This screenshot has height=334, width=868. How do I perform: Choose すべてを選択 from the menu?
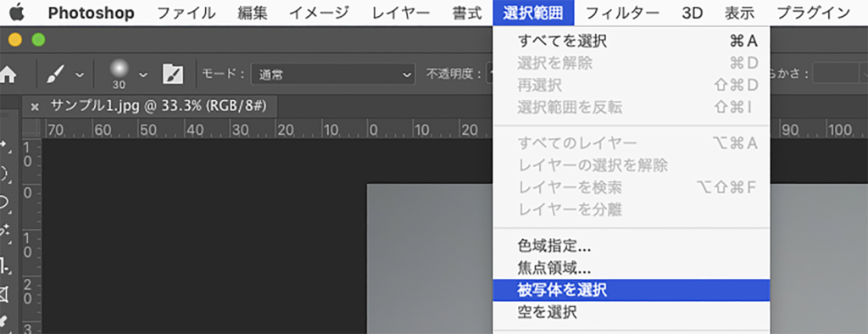631,41
